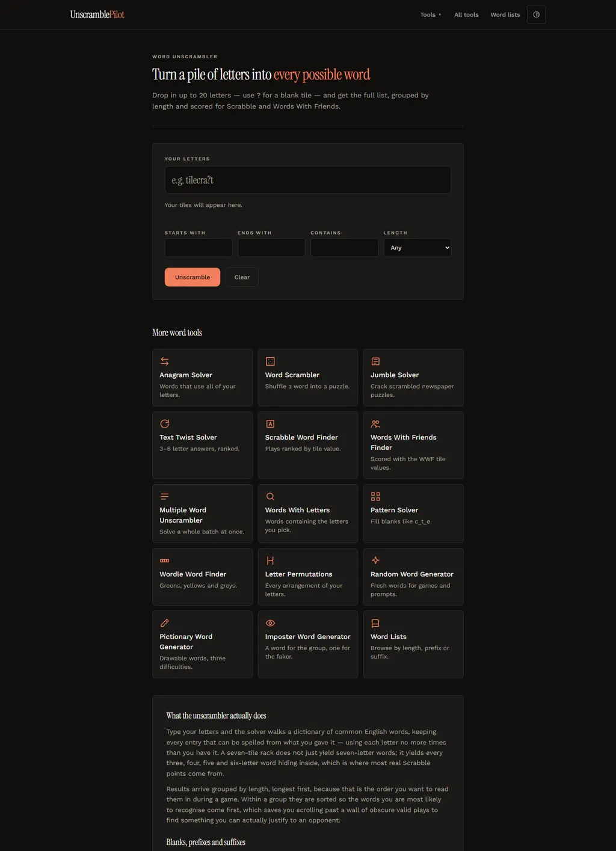Click 'Crack scrambled newspaper puzzles.' description

412,391
